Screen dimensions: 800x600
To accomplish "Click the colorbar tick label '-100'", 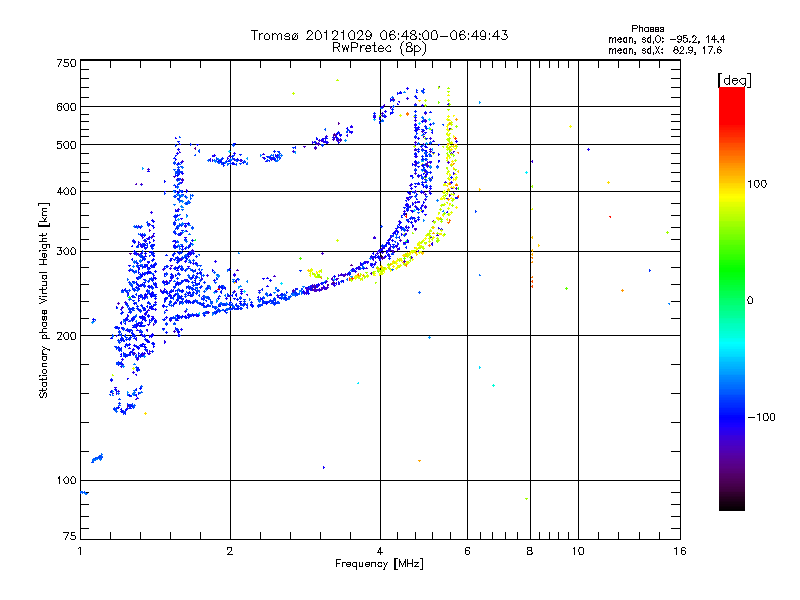I will (x=761, y=417).
